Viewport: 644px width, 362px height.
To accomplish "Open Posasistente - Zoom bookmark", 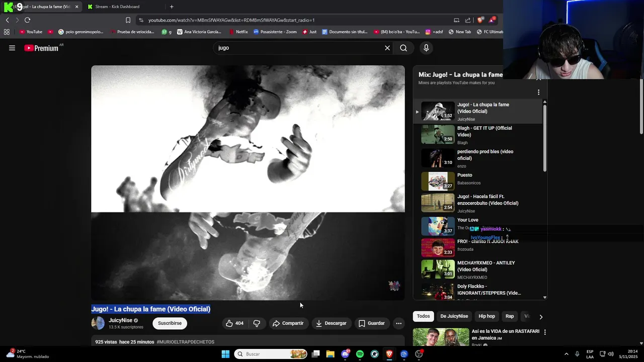I will tap(275, 32).
